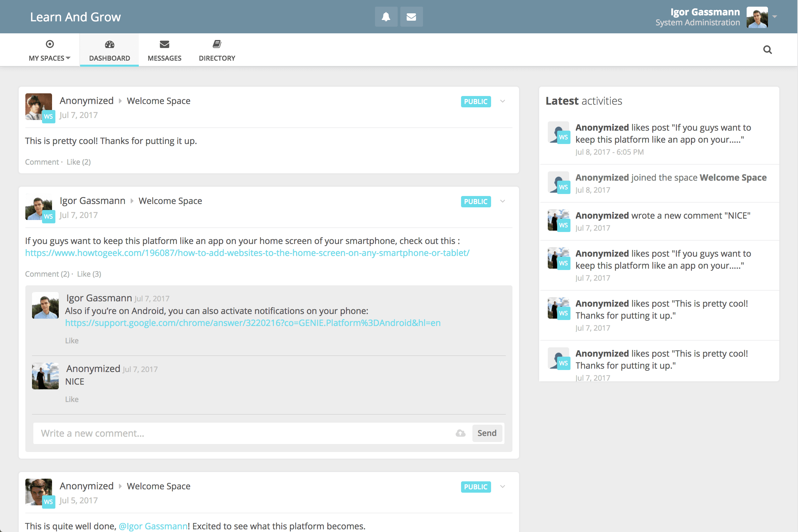Click the Send button
The width and height of the screenshot is (798, 532).
pos(487,433)
